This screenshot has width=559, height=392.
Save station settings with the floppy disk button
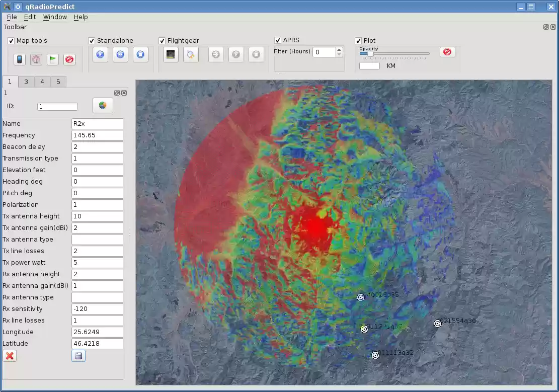78,356
